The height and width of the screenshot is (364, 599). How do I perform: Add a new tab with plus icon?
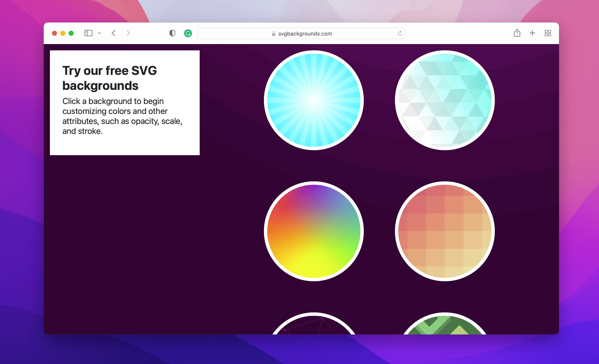click(532, 33)
